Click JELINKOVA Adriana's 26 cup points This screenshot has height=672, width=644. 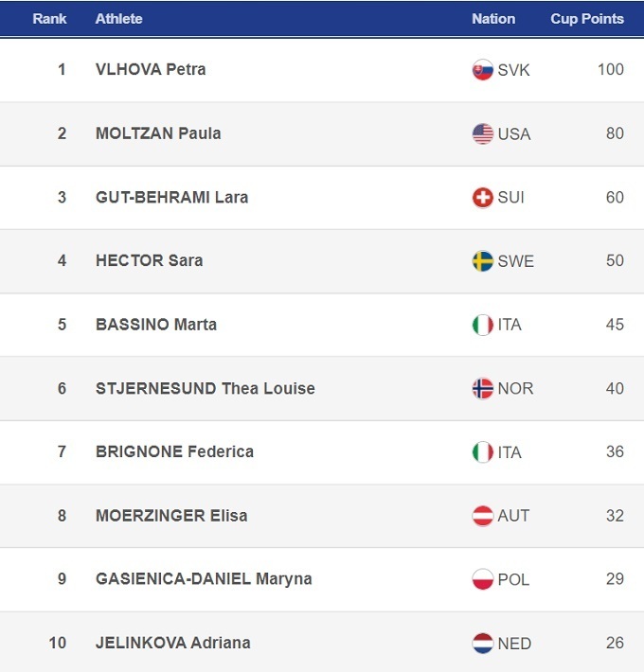pyautogui.click(x=615, y=643)
